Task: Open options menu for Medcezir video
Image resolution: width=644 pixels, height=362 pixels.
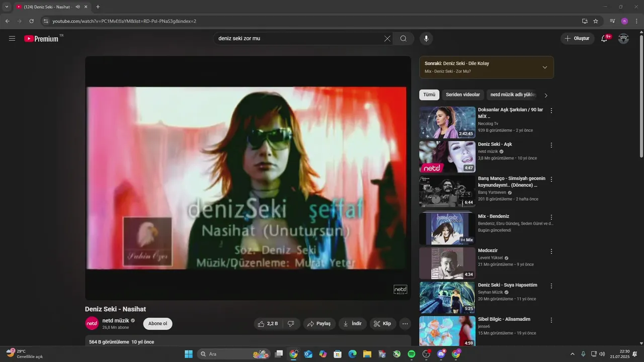Action: coord(551,251)
